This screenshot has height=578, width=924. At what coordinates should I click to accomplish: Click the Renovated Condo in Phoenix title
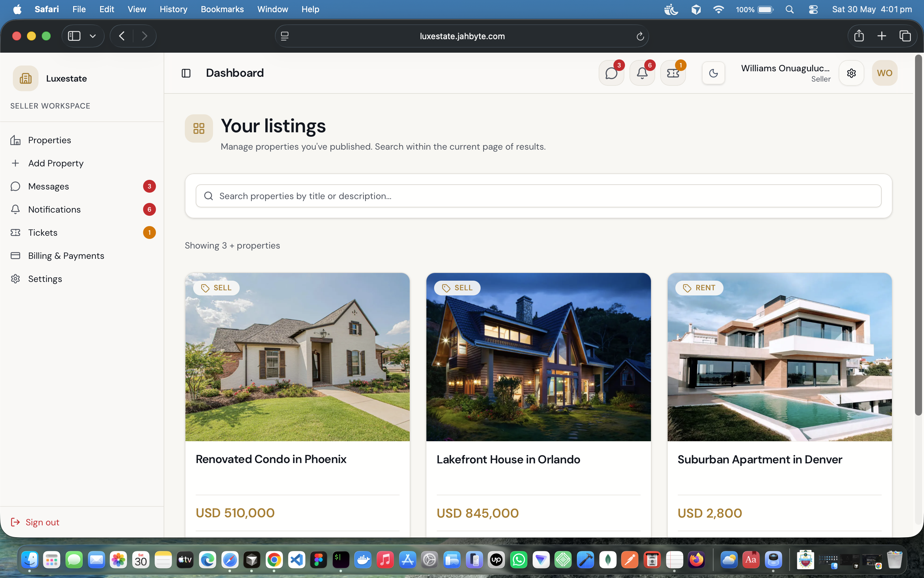pos(271,459)
